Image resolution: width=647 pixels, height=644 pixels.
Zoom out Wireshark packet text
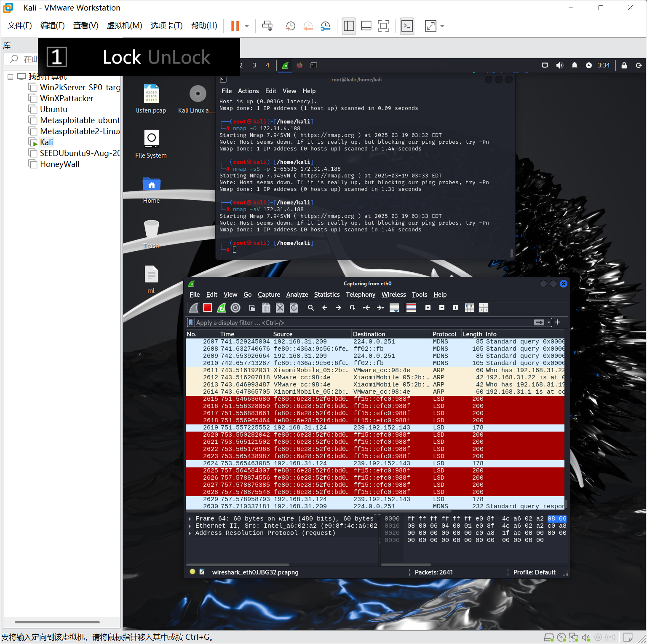442,308
